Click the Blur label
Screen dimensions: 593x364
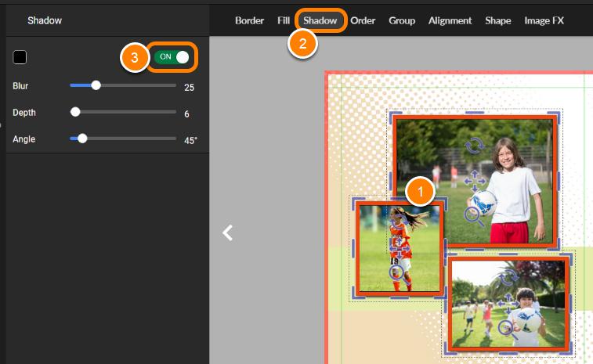(x=20, y=86)
